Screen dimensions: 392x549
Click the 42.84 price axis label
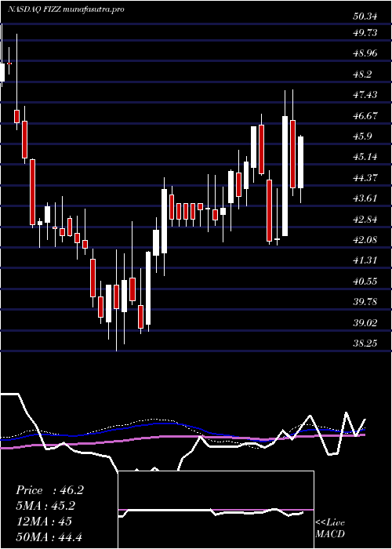(x=365, y=219)
